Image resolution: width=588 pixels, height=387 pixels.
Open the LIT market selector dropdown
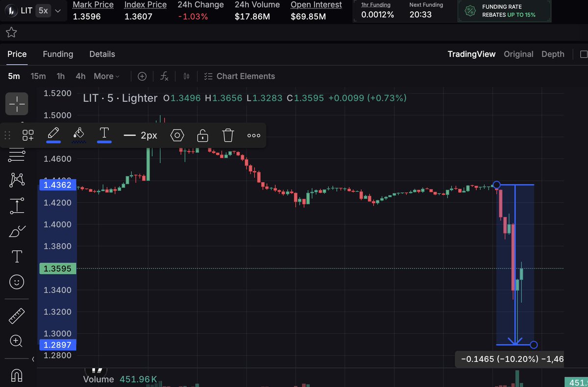[33, 11]
